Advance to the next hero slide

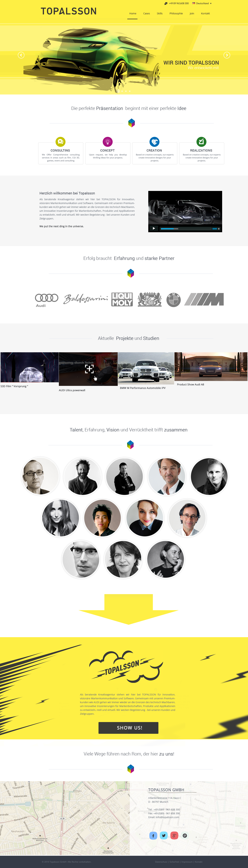227,55
